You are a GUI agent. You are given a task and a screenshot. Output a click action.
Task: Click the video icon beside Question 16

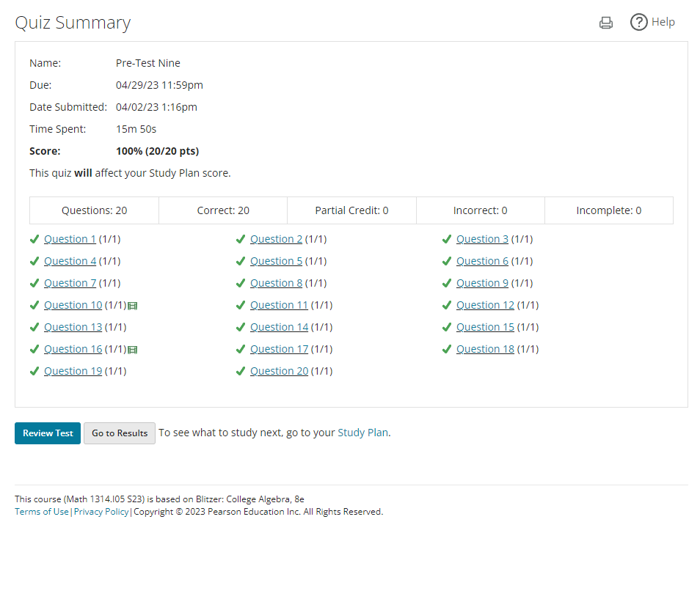[133, 350]
